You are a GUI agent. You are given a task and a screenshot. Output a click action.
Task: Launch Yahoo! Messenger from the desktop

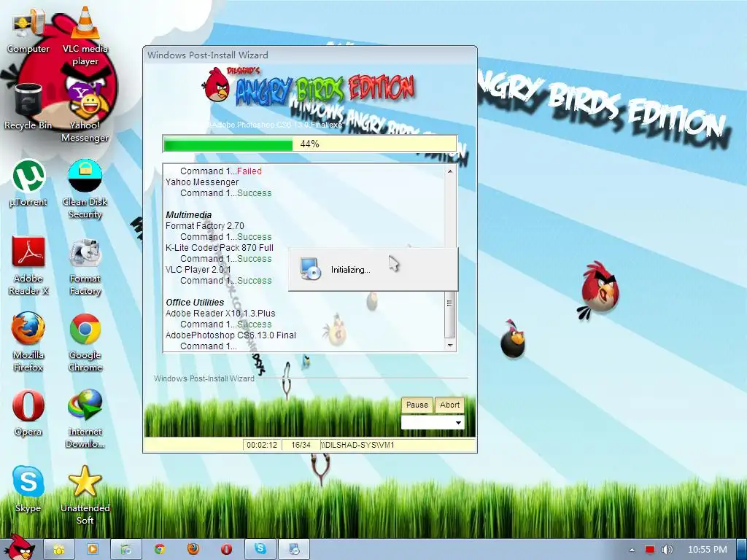(85, 112)
